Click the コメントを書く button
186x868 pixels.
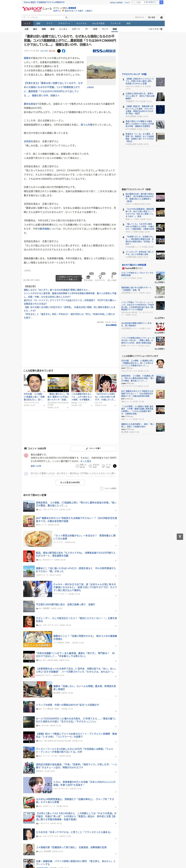(x=93, y=448)
